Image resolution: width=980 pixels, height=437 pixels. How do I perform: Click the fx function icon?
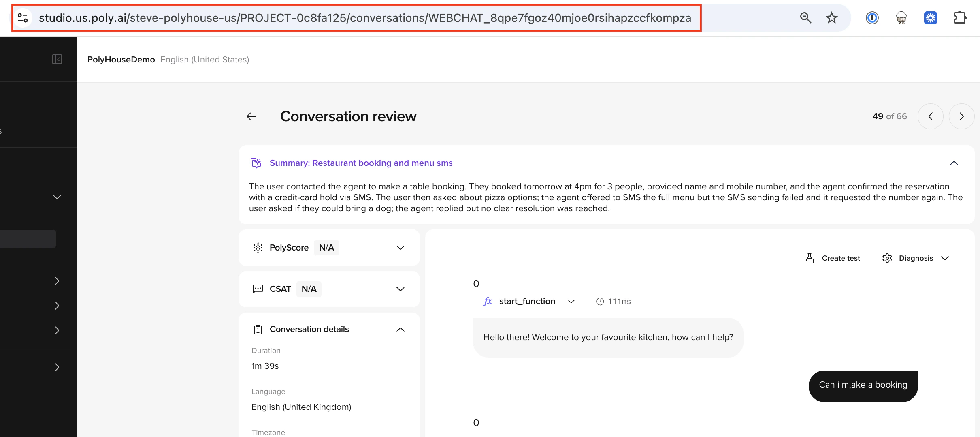click(488, 301)
